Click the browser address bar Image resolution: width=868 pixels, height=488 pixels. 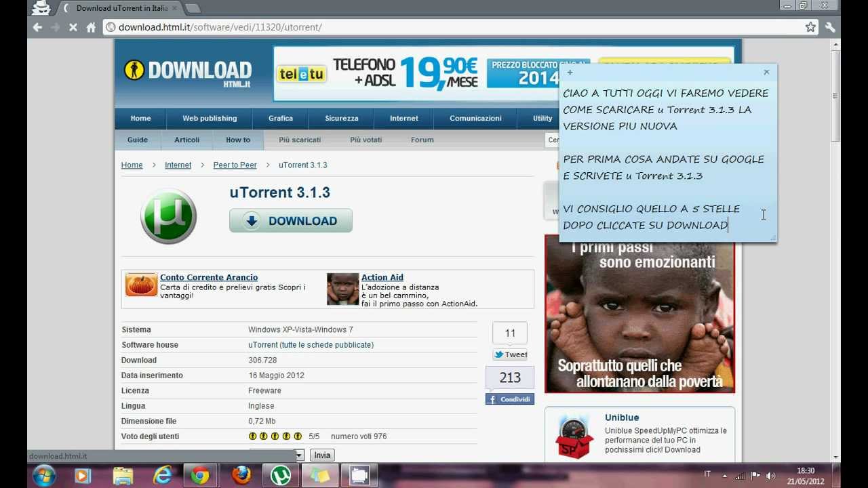coord(453,27)
